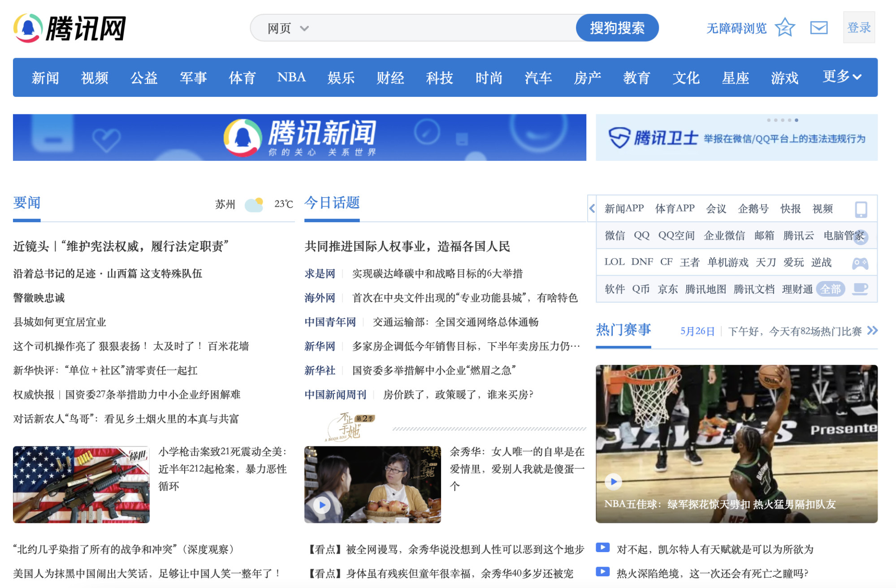Image resolution: width=896 pixels, height=588 pixels.
Task: Click the favorites star icon
Action: (x=785, y=28)
